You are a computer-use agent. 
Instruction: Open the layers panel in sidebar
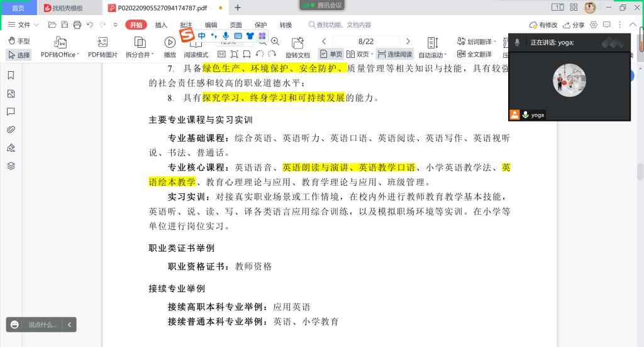tap(11, 166)
